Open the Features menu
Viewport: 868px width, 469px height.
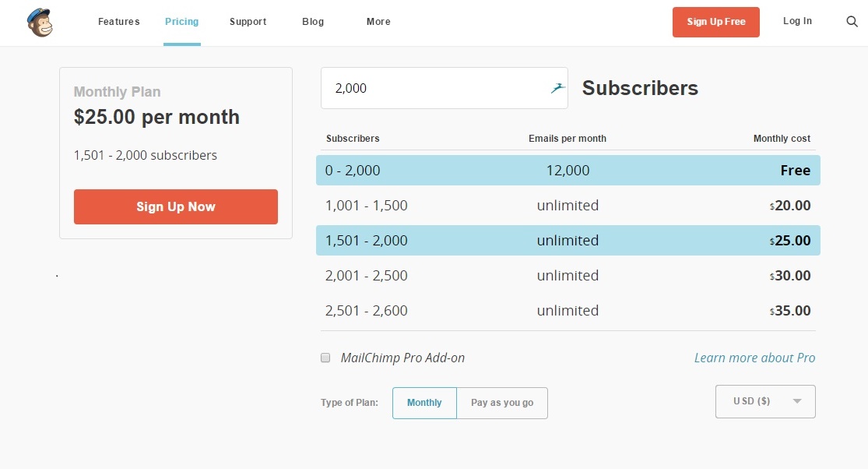(x=118, y=22)
